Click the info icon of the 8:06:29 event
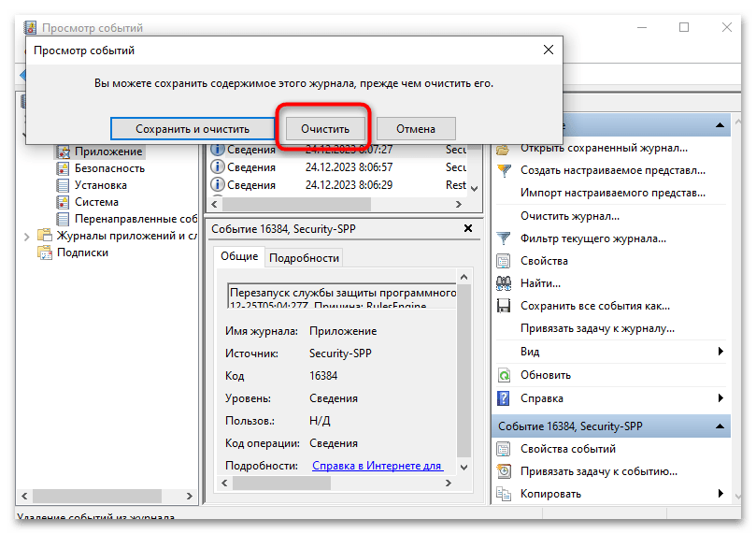Image resolution: width=756 pixels, height=534 pixels. [x=218, y=184]
